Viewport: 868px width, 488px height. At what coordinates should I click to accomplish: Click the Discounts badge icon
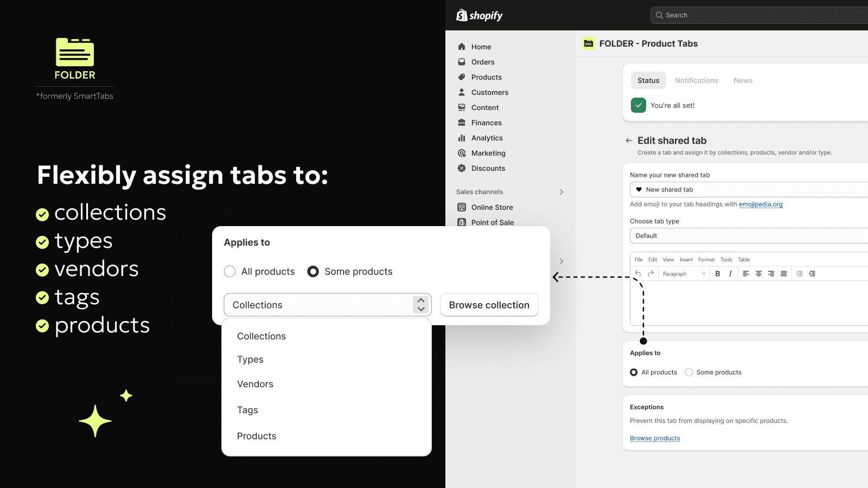[462, 168]
